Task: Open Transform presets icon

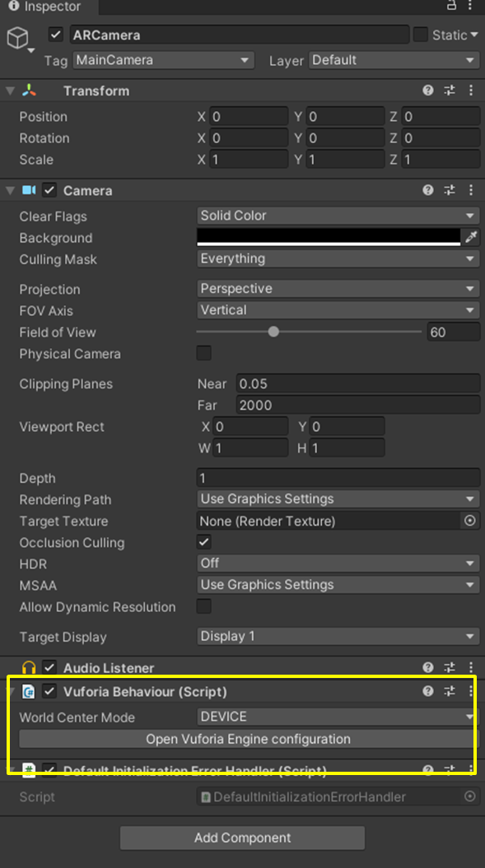Action: click(x=450, y=91)
